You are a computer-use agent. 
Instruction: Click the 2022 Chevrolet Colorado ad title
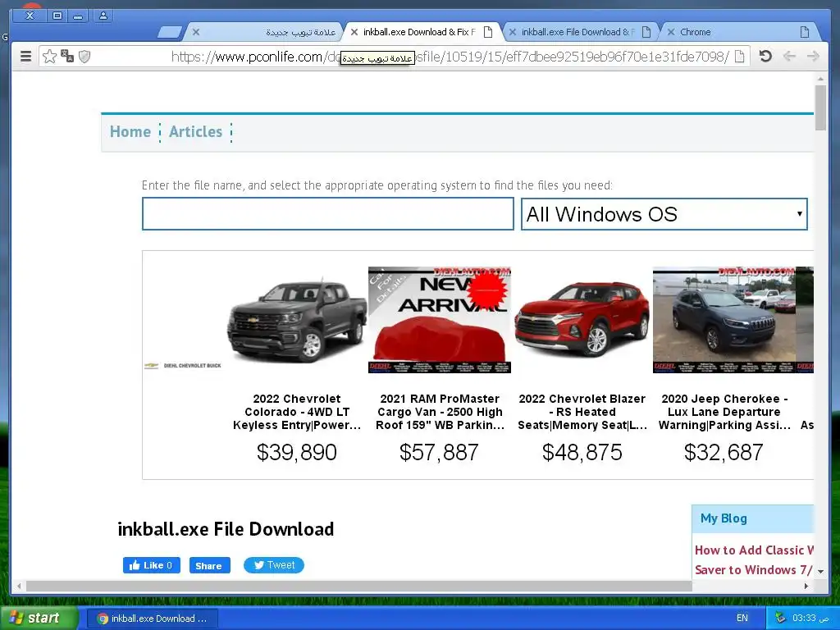pos(297,412)
